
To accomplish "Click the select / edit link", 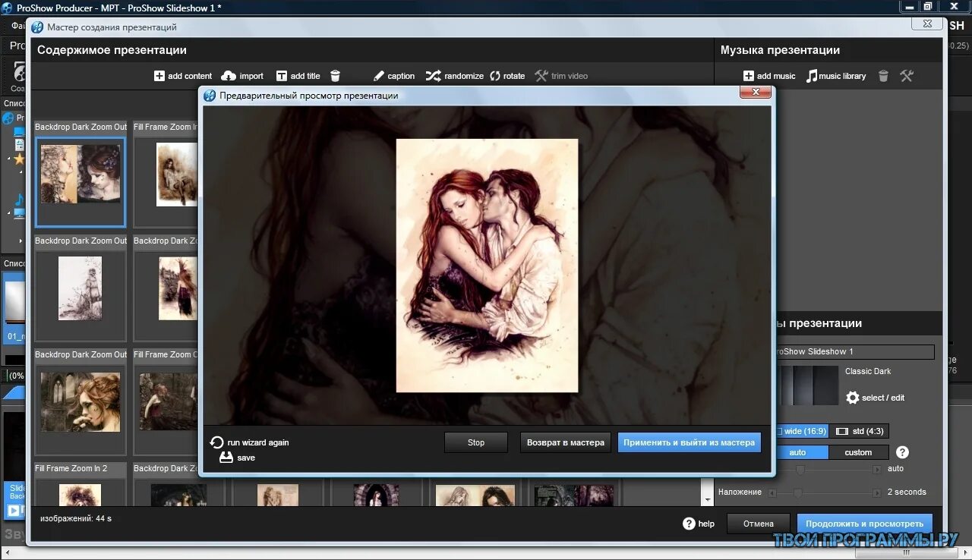I will (883, 398).
